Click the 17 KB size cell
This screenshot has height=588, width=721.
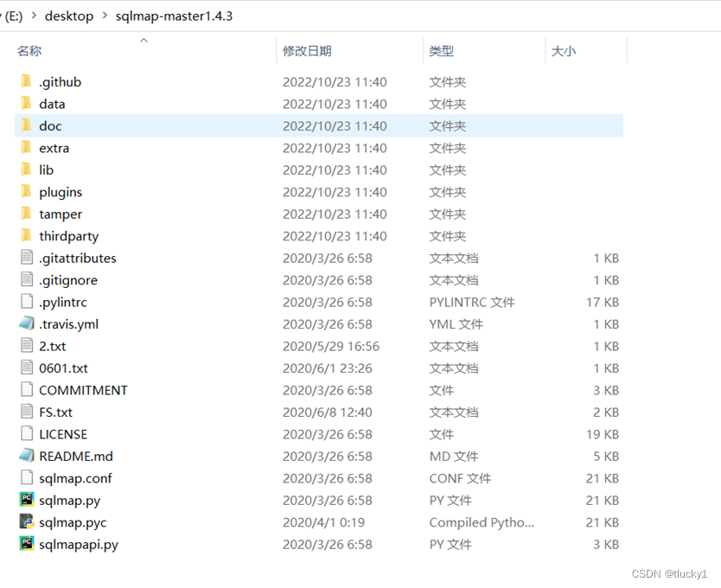[x=603, y=303]
